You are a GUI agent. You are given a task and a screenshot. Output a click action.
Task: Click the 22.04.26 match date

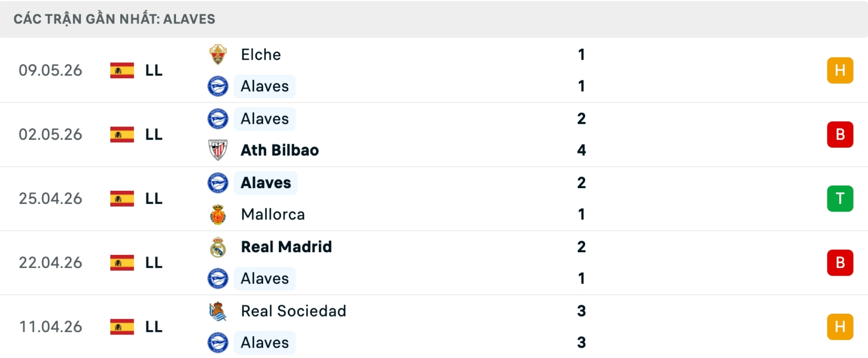click(x=51, y=262)
